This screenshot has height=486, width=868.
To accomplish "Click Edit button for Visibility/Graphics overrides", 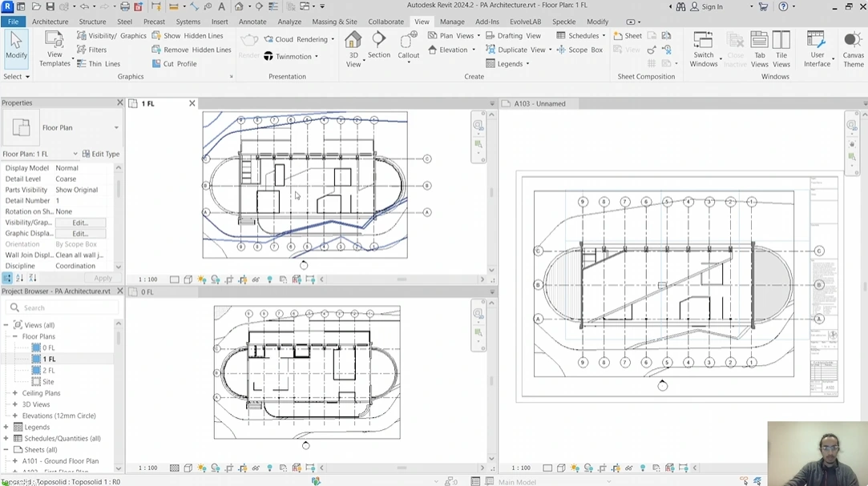I will coord(80,223).
